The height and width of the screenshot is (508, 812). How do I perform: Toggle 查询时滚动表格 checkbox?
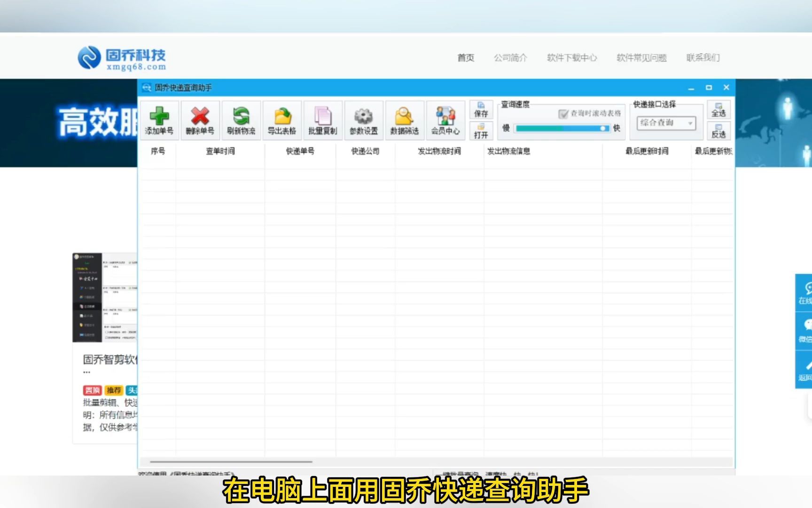(563, 114)
